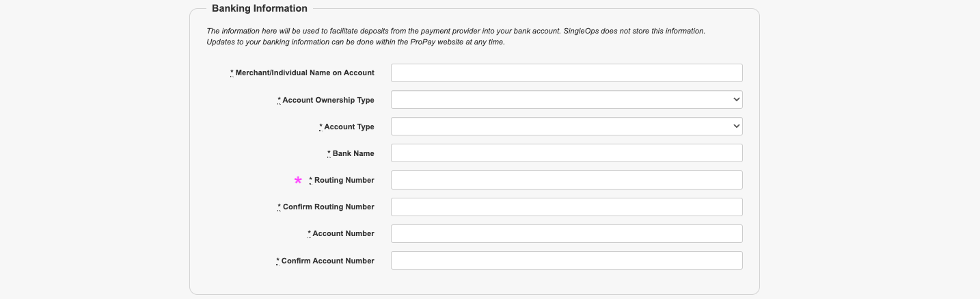Click the required asterisk before Bank Name
This screenshot has height=299, width=980.
coord(329,153)
